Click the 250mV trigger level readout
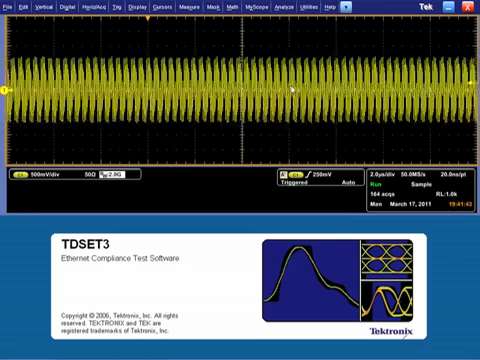 322,174
